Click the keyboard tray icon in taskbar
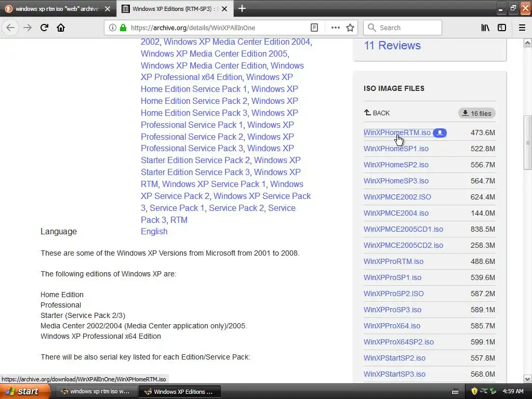 click(x=455, y=392)
